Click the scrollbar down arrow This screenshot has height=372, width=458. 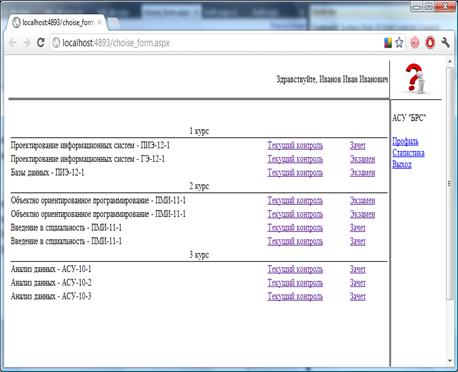pos(450,361)
